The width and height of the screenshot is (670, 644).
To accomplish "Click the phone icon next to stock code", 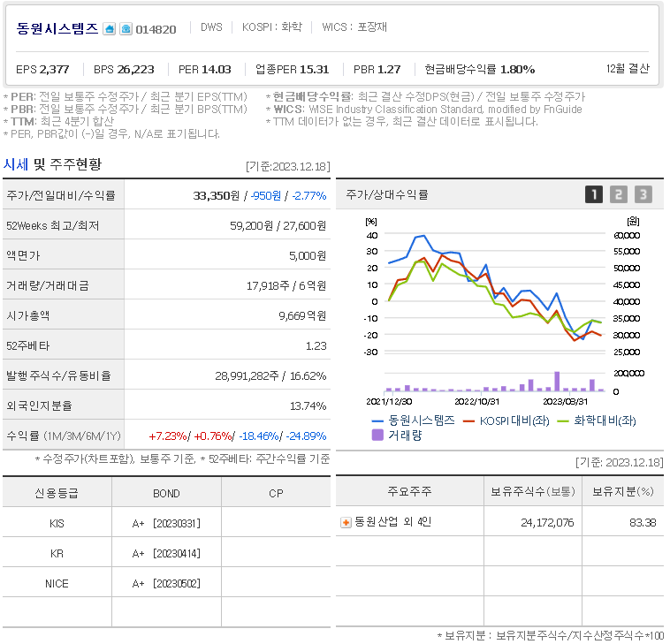I will click(126, 29).
